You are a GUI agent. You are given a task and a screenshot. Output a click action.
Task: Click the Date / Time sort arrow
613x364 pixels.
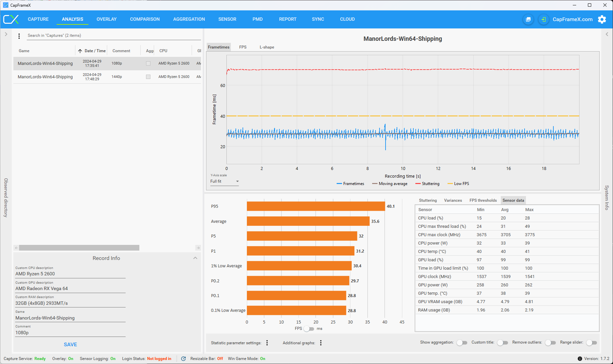(x=80, y=51)
